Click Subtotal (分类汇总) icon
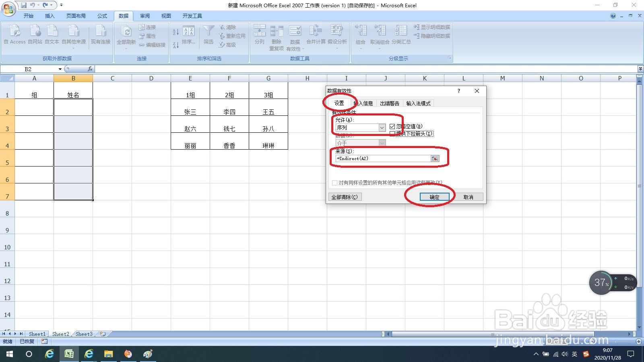The width and height of the screenshot is (644, 362). tap(401, 31)
